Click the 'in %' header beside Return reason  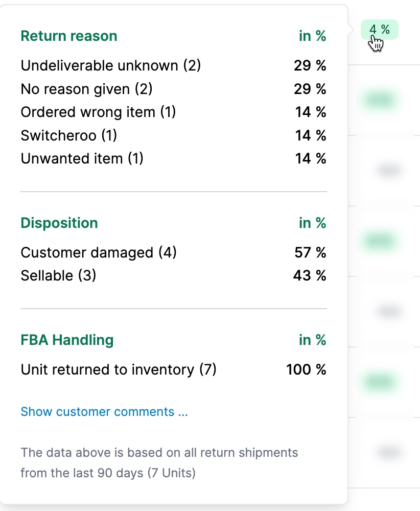[313, 36]
